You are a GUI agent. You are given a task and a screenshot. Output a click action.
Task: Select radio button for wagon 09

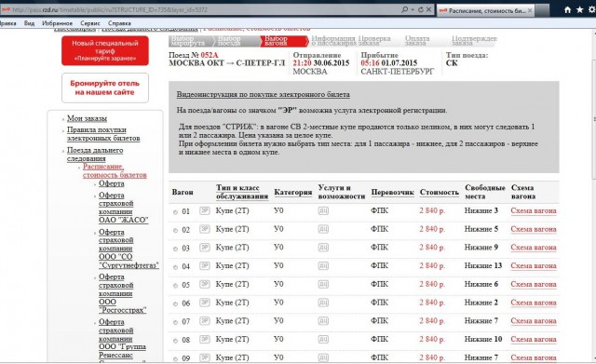click(x=175, y=359)
